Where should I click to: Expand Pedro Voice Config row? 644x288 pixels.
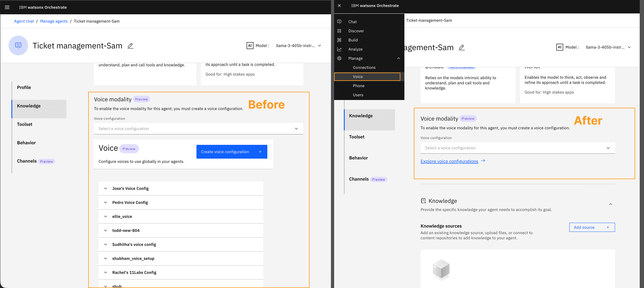tap(106, 203)
